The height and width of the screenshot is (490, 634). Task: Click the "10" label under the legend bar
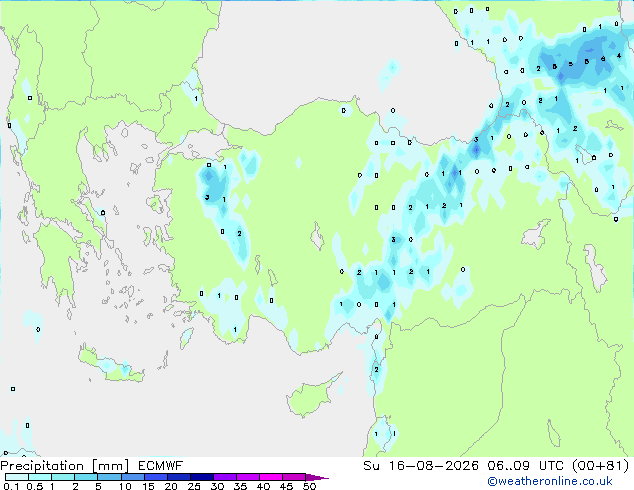tap(125, 486)
